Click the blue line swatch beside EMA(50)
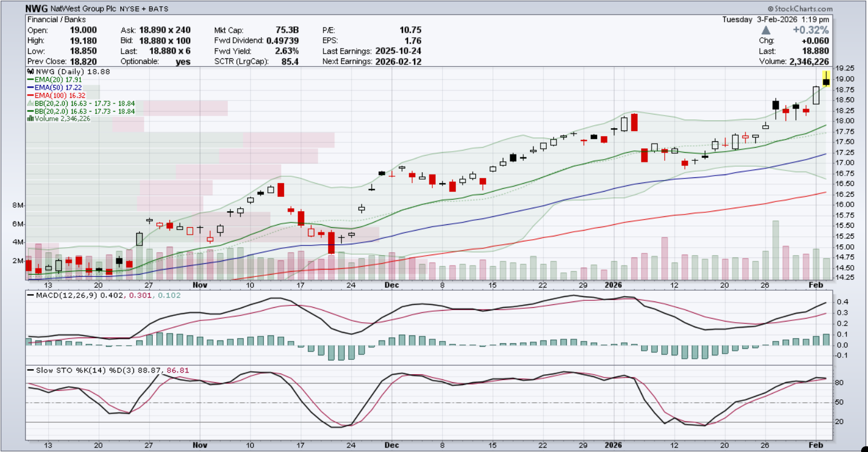The image size is (868, 452). (30, 88)
